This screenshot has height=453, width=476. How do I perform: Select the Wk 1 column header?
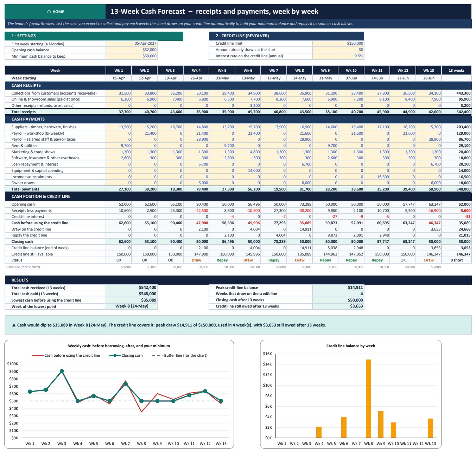119,70
